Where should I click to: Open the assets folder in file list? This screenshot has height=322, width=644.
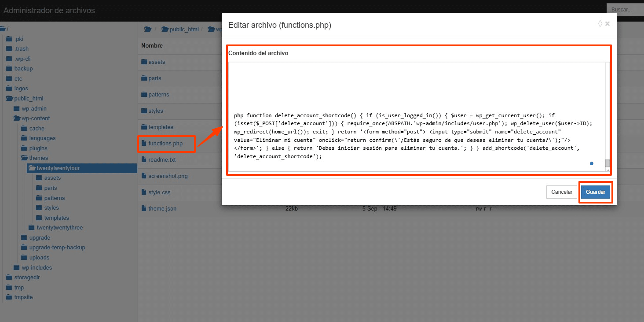click(x=156, y=62)
